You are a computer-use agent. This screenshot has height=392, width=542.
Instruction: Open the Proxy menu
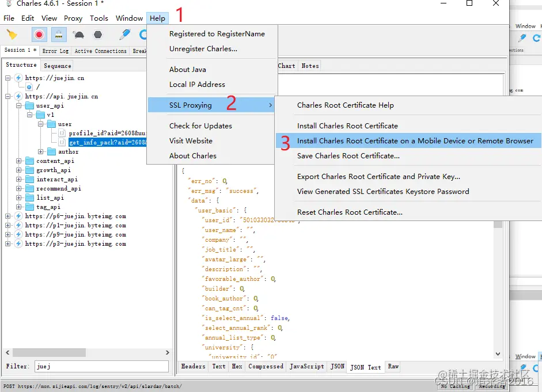tap(73, 18)
